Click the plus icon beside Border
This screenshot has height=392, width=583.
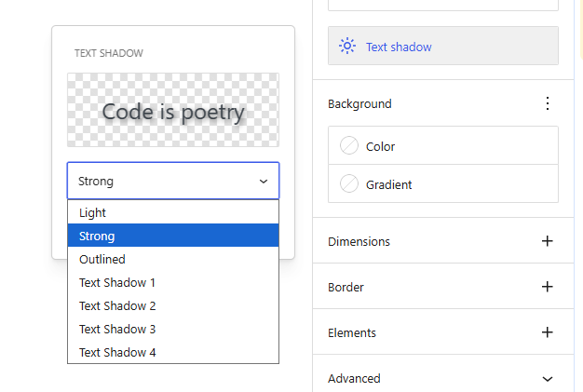(x=548, y=287)
